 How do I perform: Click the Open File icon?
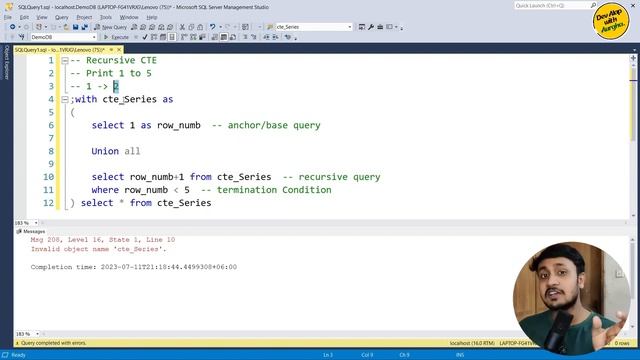(66, 27)
